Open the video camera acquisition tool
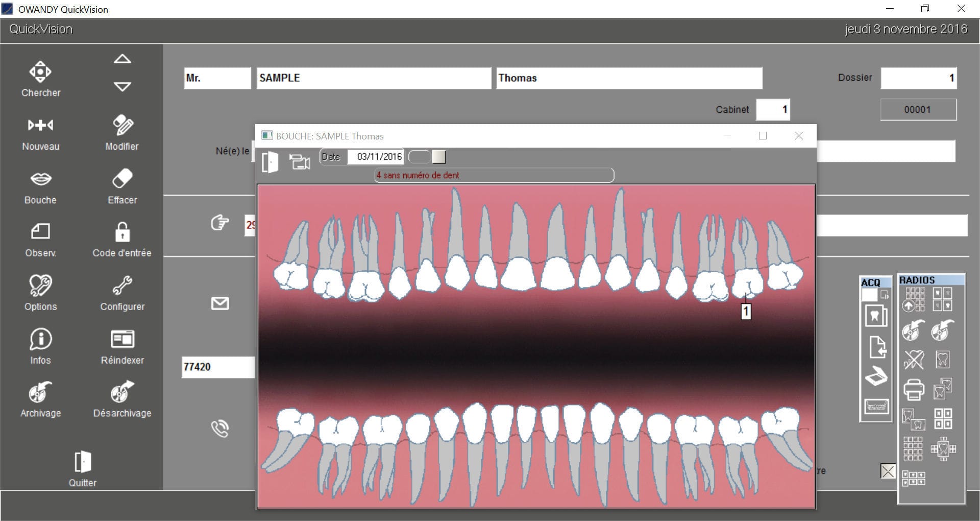This screenshot has width=980, height=521. [x=300, y=161]
